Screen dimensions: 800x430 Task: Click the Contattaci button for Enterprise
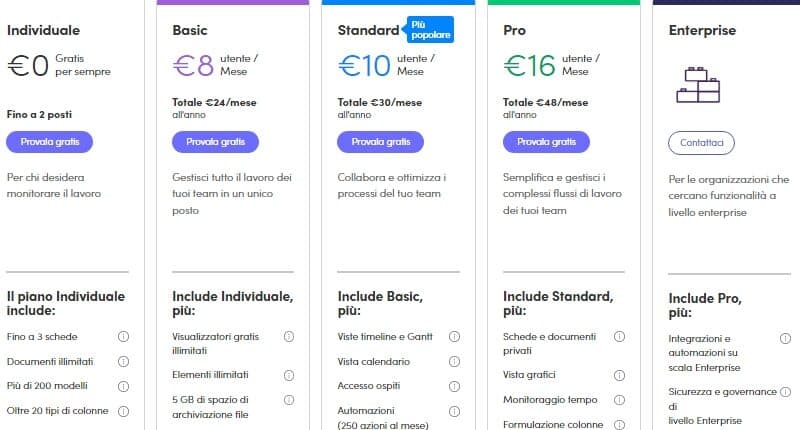tap(701, 143)
